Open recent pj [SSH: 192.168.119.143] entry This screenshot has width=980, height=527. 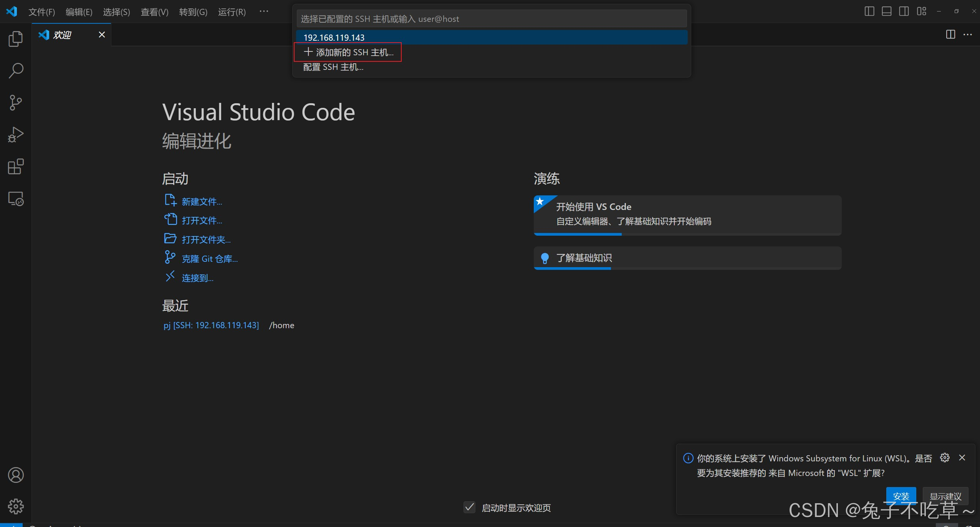click(x=211, y=325)
